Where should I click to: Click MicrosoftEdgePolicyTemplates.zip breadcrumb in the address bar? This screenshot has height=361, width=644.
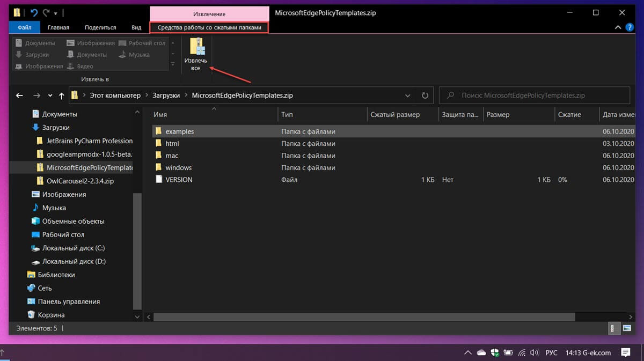pos(243,95)
